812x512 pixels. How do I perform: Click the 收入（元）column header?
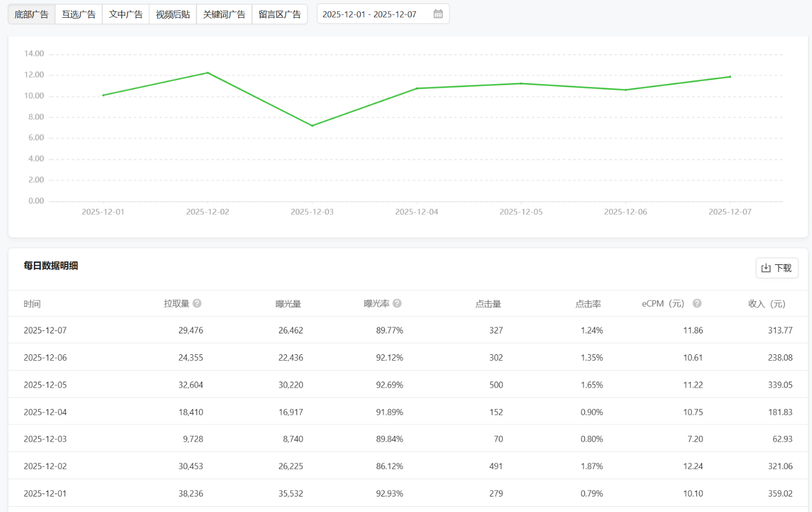click(767, 304)
